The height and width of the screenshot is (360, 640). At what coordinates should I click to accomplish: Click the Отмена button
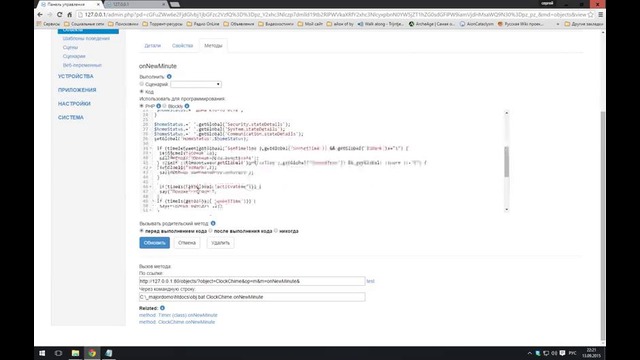[x=187, y=243]
